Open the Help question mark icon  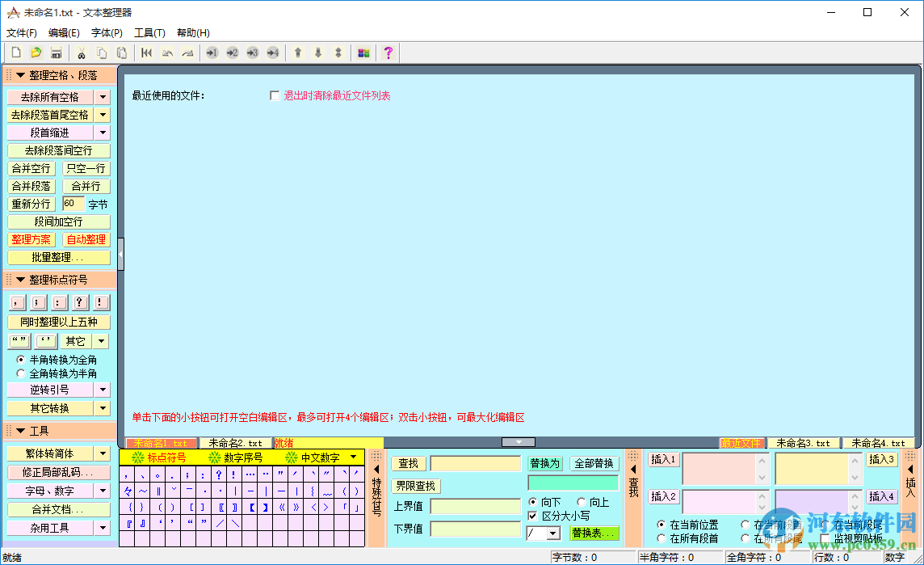388,53
